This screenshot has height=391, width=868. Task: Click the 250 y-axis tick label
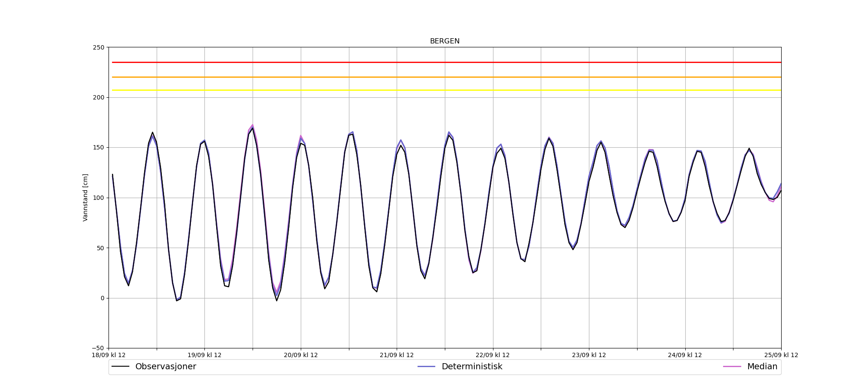coord(99,47)
